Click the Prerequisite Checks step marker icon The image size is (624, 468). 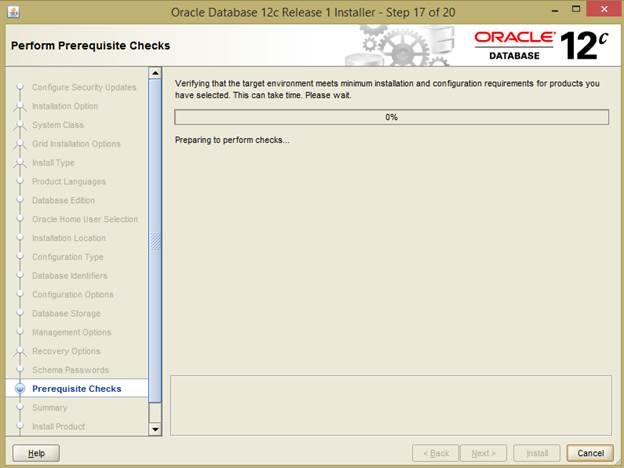tap(20, 389)
